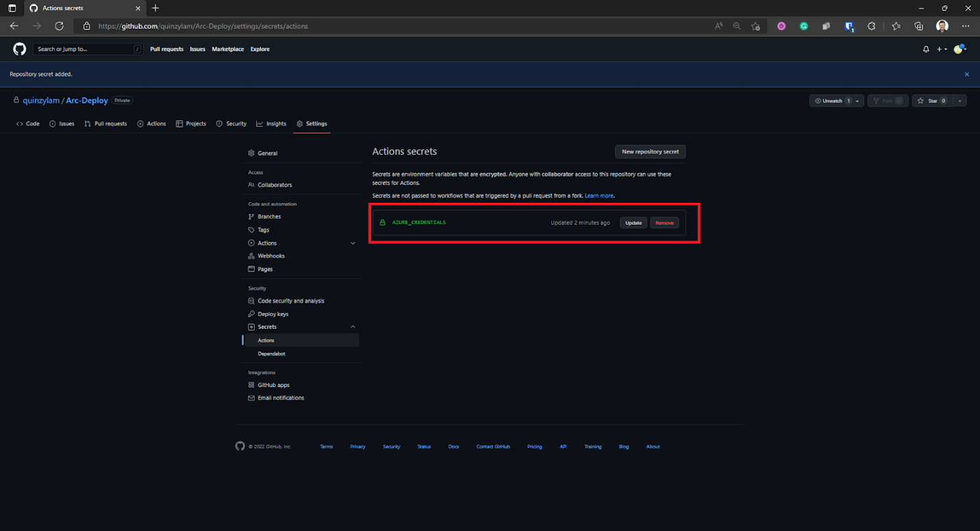Image resolution: width=980 pixels, height=531 pixels.
Task: Open Pull requests in the top navigation
Action: coord(167,49)
